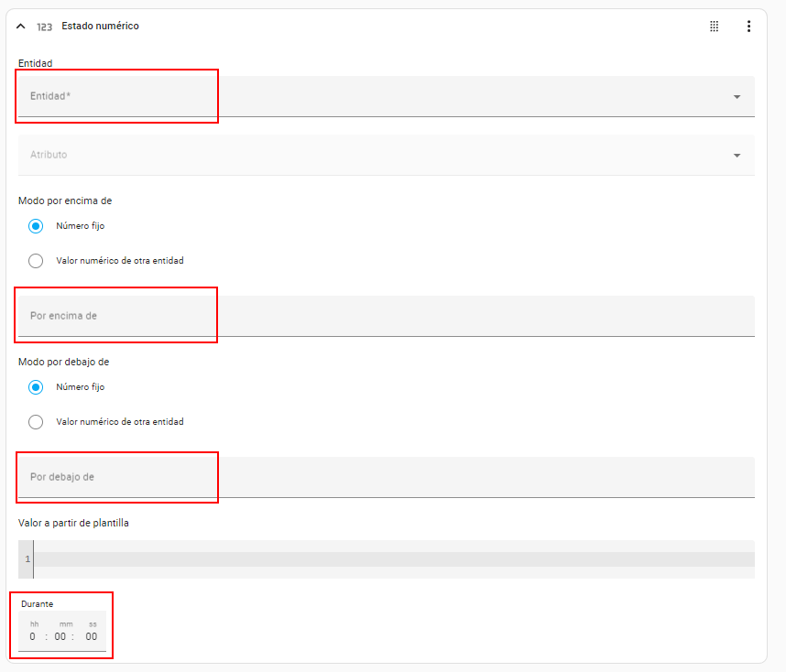Image resolution: width=786 pixels, height=672 pixels.
Task: Click the 123 numeric state icon
Action: [x=44, y=27]
